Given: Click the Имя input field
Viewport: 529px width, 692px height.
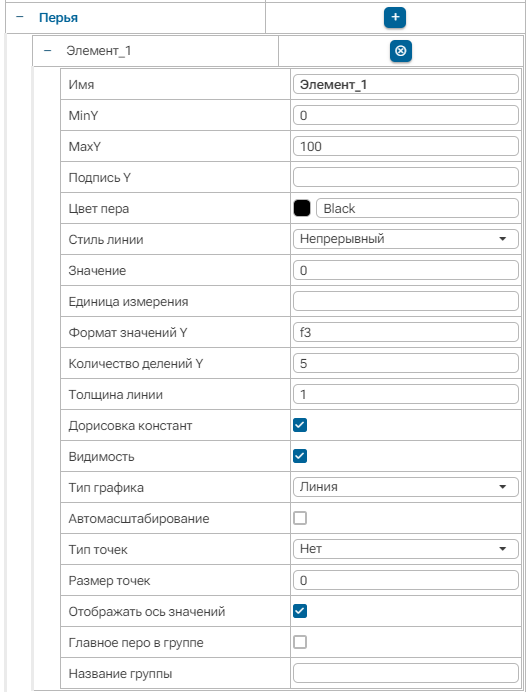Looking at the screenshot, I should pyautogui.click(x=405, y=84).
